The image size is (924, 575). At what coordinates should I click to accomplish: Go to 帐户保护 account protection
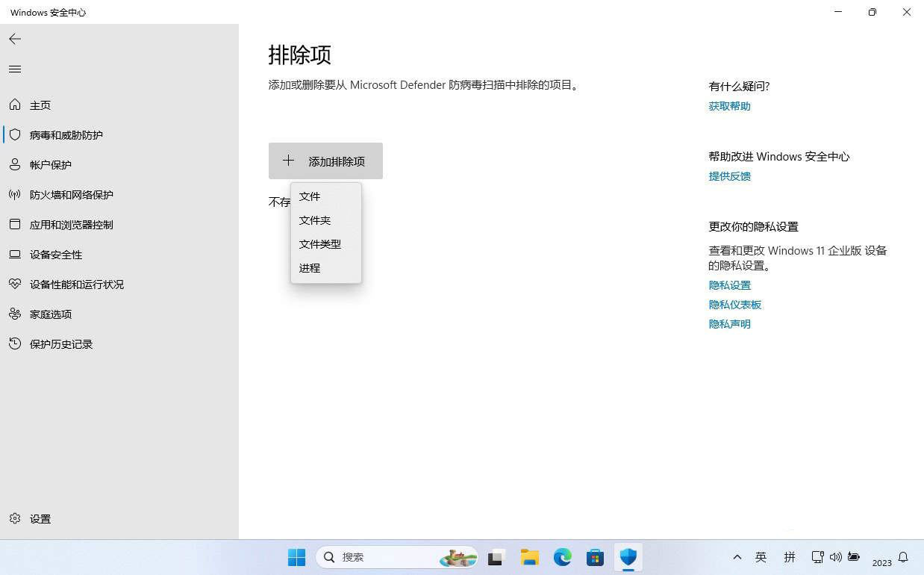coord(50,165)
